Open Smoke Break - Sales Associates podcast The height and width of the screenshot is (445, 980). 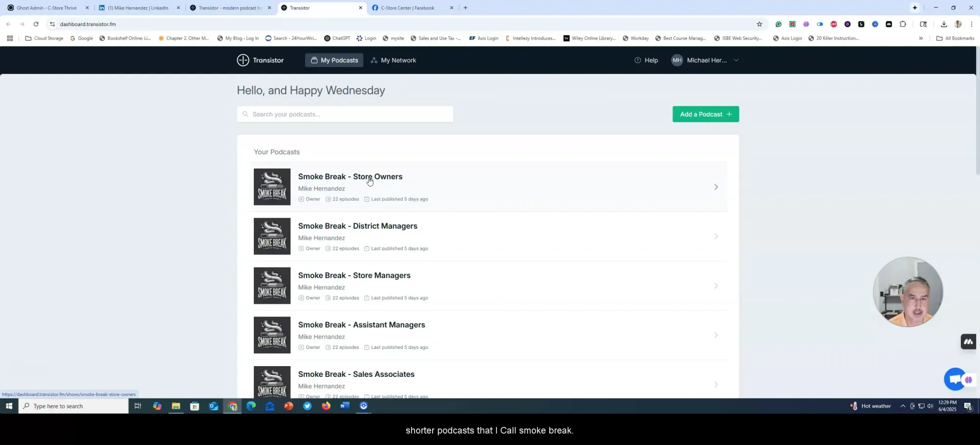pos(356,374)
